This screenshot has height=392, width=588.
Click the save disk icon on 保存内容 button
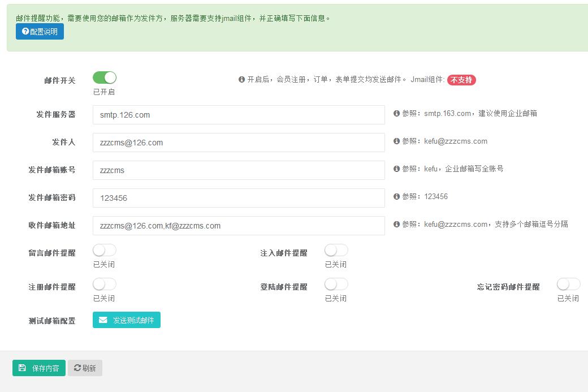(x=21, y=368)
